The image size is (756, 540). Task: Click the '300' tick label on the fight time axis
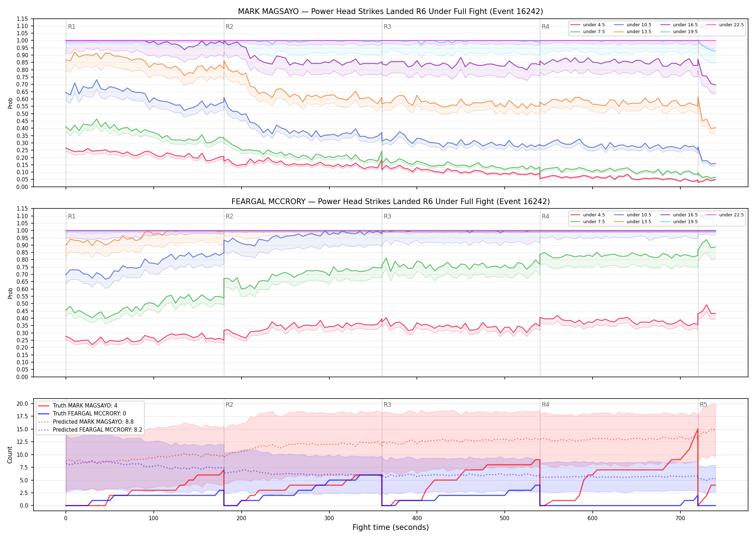329,518
